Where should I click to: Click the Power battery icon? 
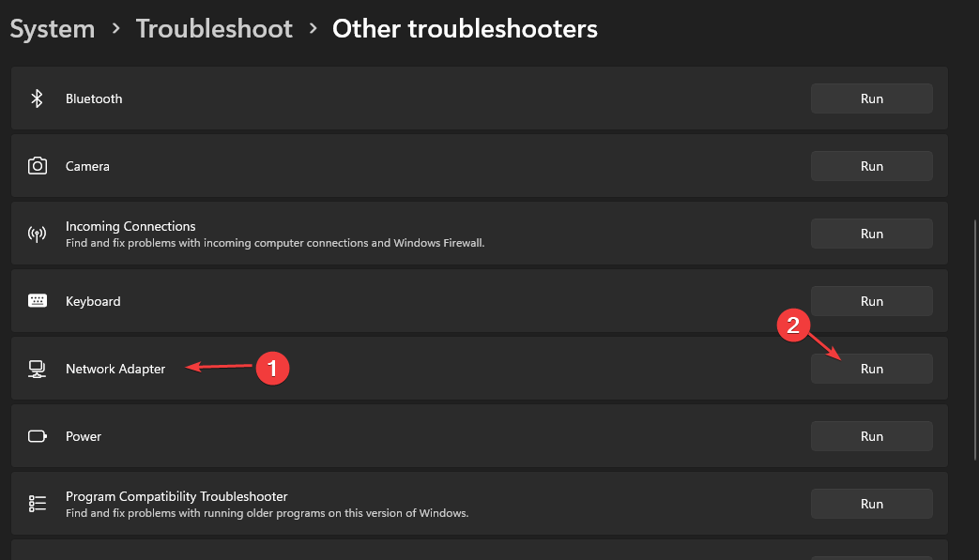pyautogui.click(x=38, y=436)
